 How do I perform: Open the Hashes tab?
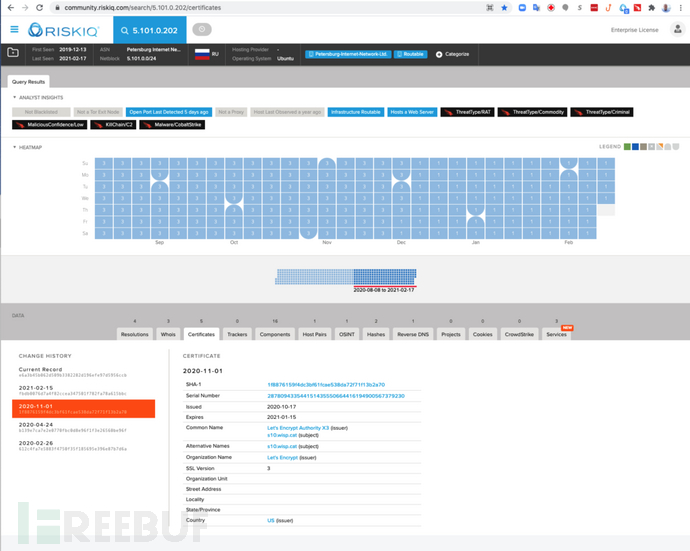(x=376, y=334)
